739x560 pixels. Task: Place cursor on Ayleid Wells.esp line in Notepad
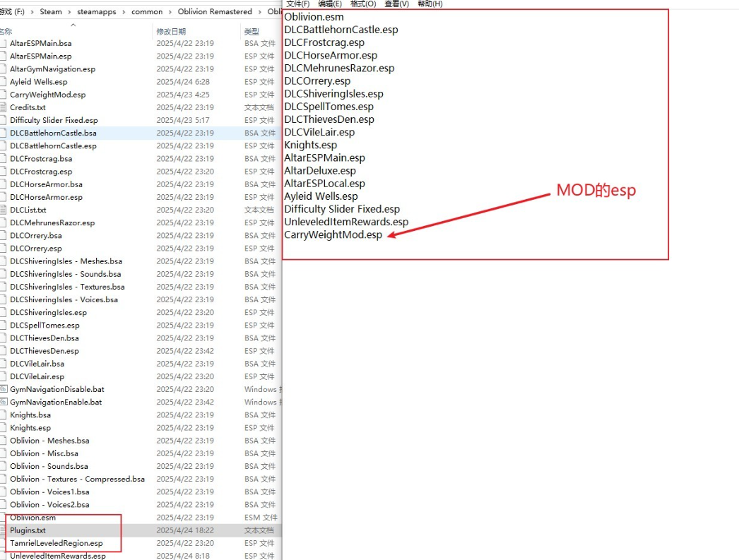(321, 196)
